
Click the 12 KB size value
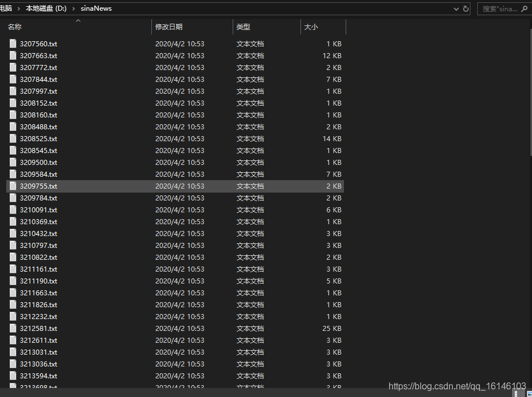pyautogui.click(x=332, y=55)
